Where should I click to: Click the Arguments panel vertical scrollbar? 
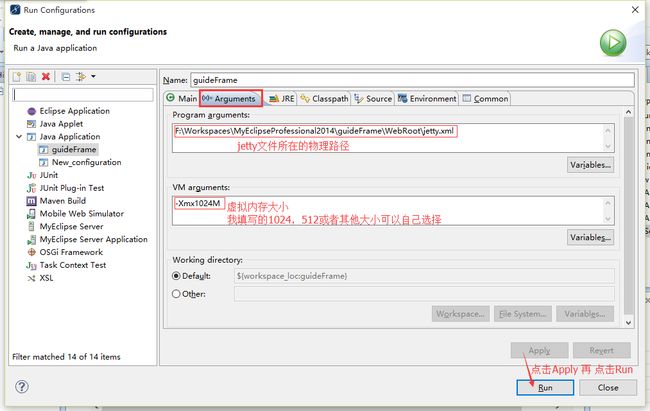click(x=628, y=216)
